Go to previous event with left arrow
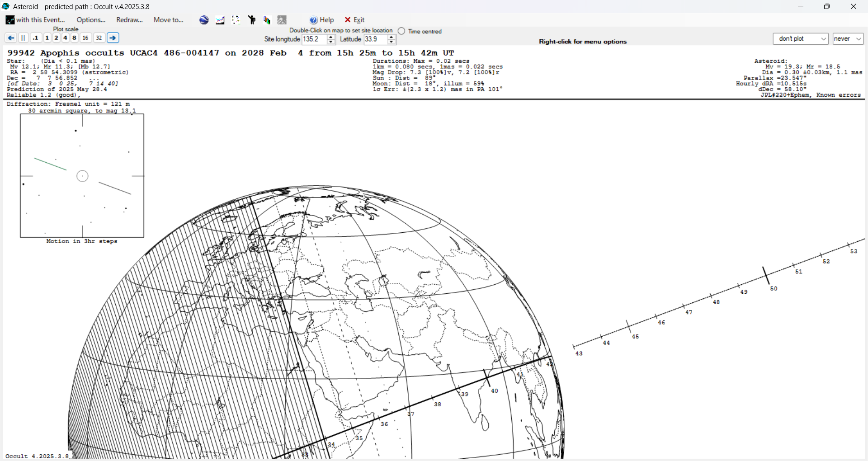868x461 pixels. tap(11, 38)
